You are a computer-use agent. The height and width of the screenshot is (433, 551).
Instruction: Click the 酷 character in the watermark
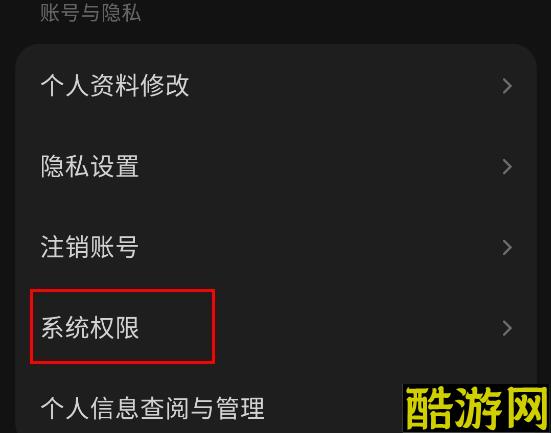[429, 409]
